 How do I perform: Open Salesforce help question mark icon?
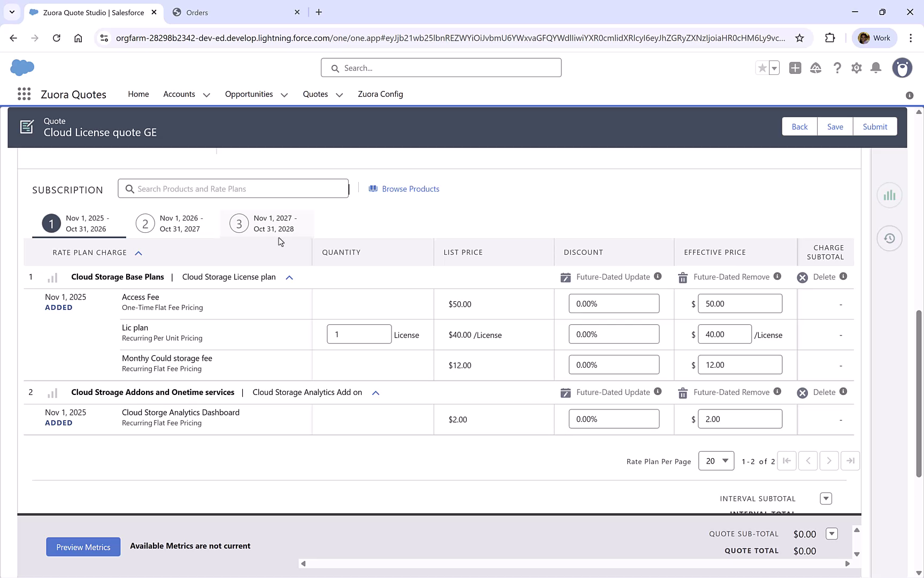[837, 68]
